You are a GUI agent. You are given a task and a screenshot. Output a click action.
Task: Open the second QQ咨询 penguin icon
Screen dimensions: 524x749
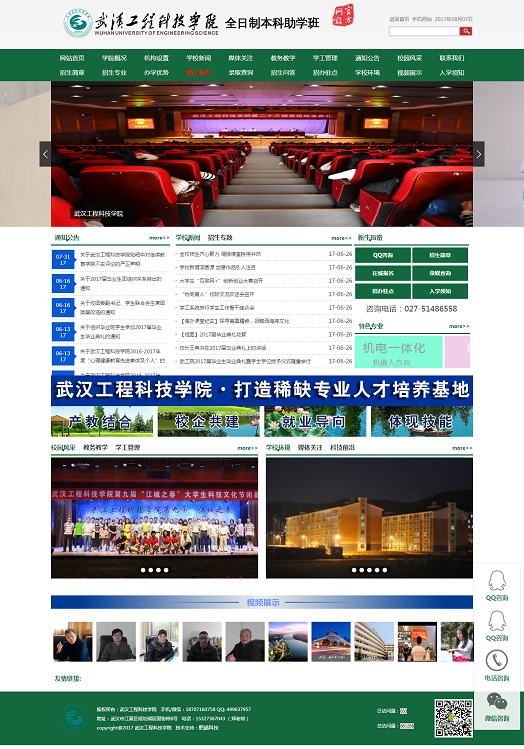(497, 621)
